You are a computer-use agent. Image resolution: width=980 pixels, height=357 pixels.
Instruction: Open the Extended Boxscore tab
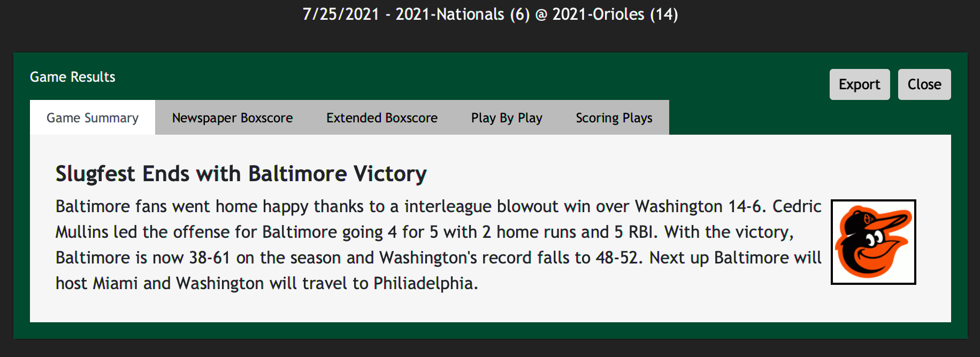pyautogui.click(x=382, y=118)
